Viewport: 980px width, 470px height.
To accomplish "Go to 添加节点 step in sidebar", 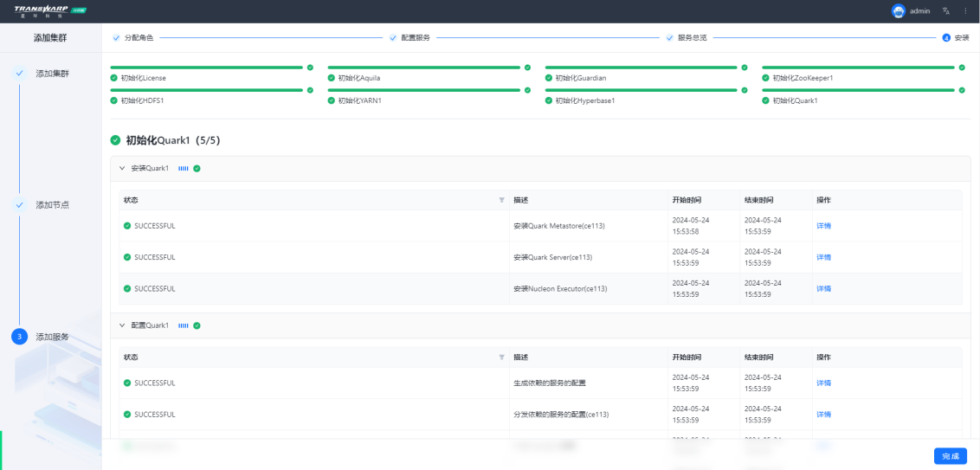I will [52, 205].
